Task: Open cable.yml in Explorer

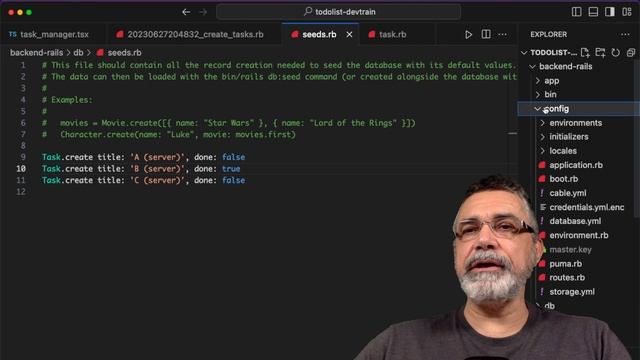Action: click(568, 193)
